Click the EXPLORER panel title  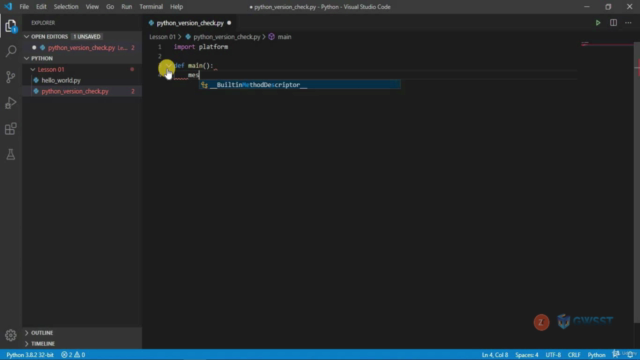pos(43,23)
